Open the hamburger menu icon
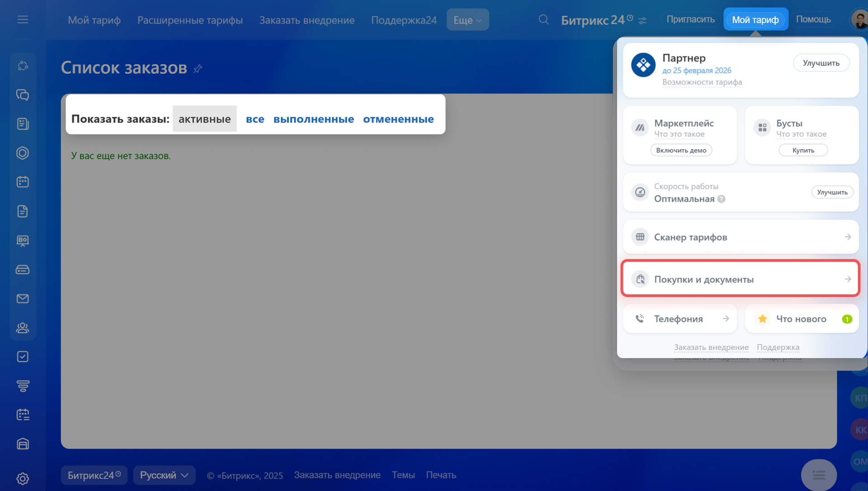868x491 pixels. 23,19
